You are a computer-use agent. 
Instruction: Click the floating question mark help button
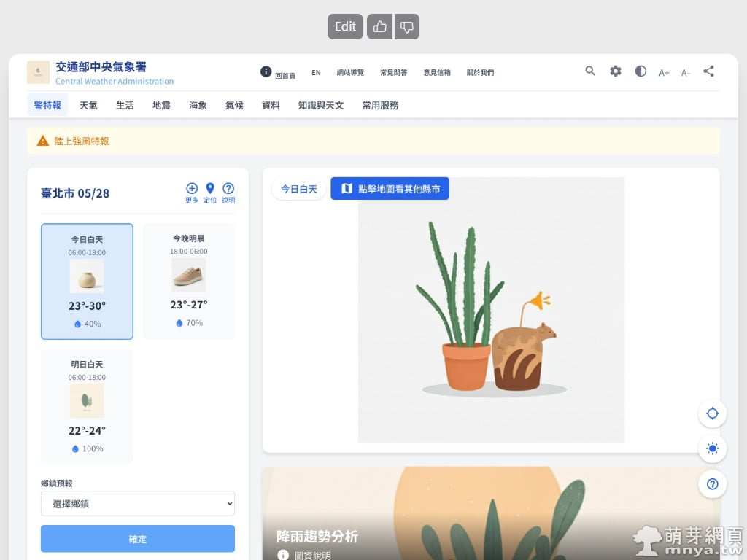pyautogui.click(x=712, y=483)
